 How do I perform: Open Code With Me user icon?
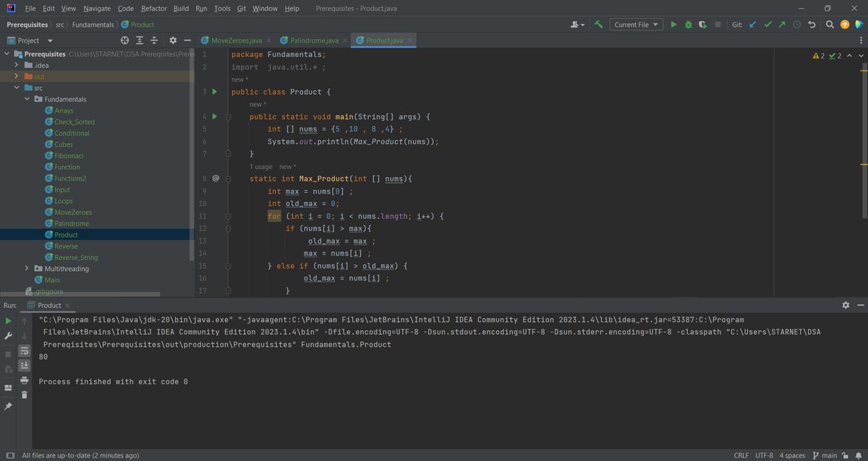tap(577, 25)
